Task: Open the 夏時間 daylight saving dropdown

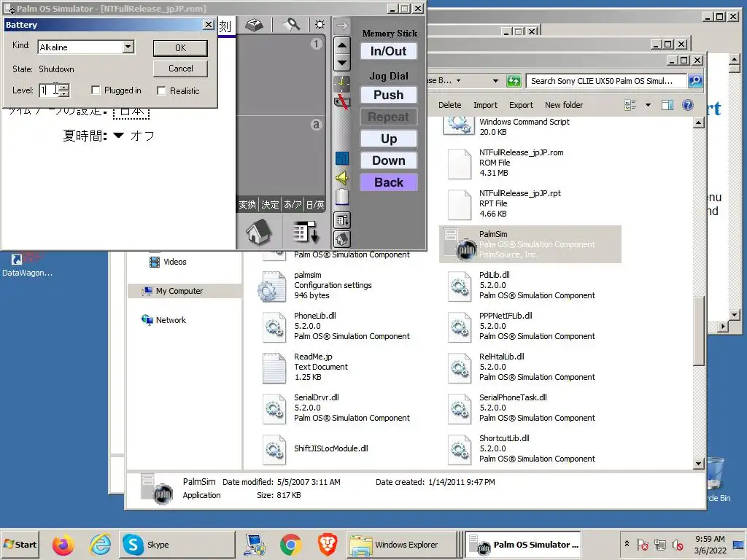Action: coord(119,136)
